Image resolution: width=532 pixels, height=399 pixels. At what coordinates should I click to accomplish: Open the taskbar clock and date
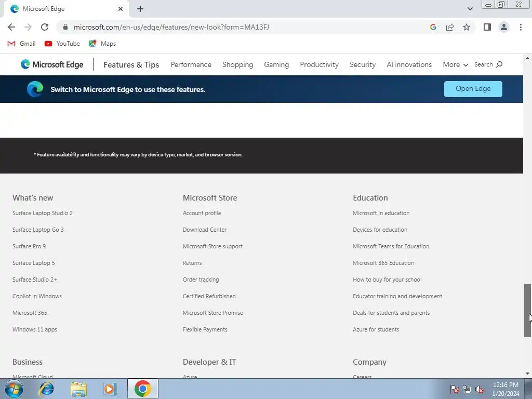point(506,389)
